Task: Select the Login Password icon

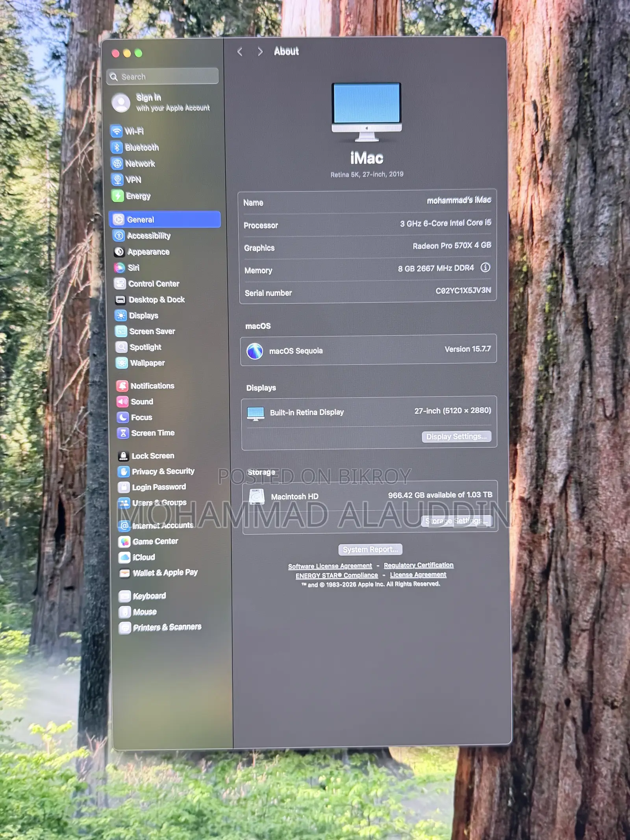Action: 124,487
